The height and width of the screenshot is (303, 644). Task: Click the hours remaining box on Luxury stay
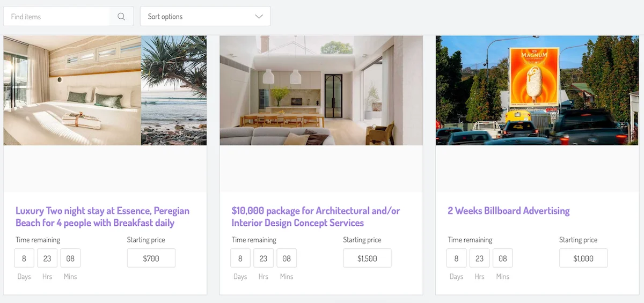coord(47,258)
